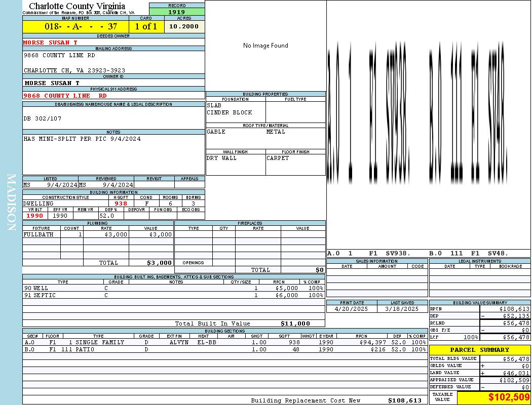Screen dimensions: 532x405
Task: Click exterior finish ALVYN
Action: pyautogui.click(x=179, y=342)
